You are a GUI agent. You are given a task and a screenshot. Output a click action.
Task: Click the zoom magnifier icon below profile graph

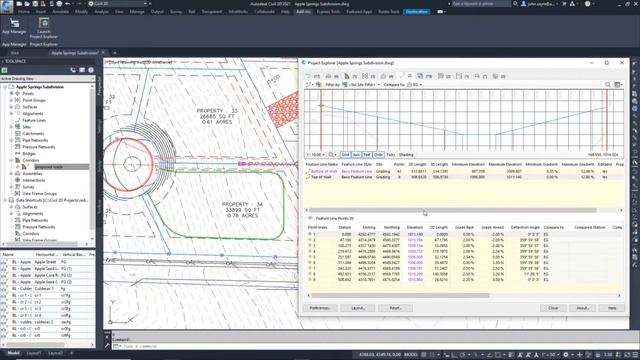[331, 155]
